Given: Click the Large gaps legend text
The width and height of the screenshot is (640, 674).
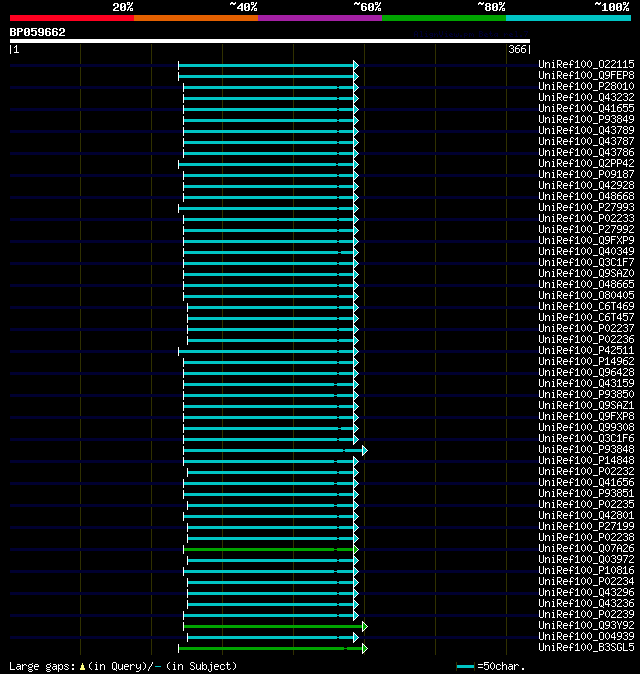Looking at the screenshot, I should 123,666.
